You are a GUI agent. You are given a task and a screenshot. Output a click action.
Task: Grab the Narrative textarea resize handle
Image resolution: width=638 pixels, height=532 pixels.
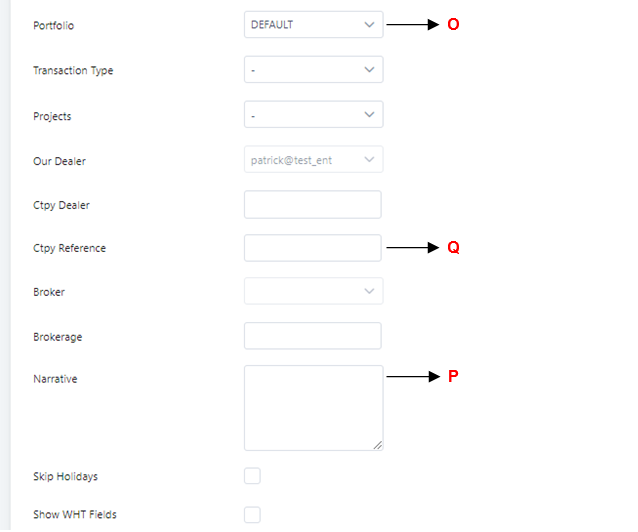point(378,445)
